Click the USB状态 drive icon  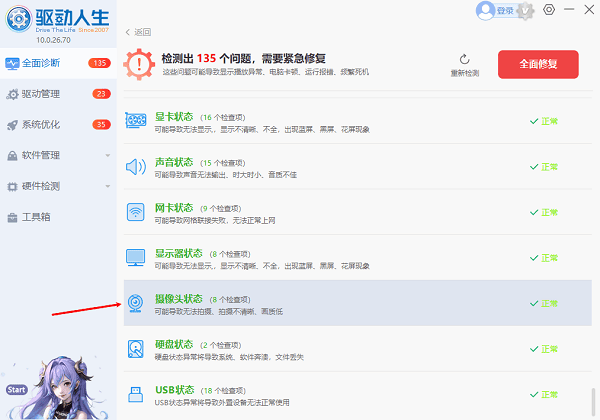(135, 394)
